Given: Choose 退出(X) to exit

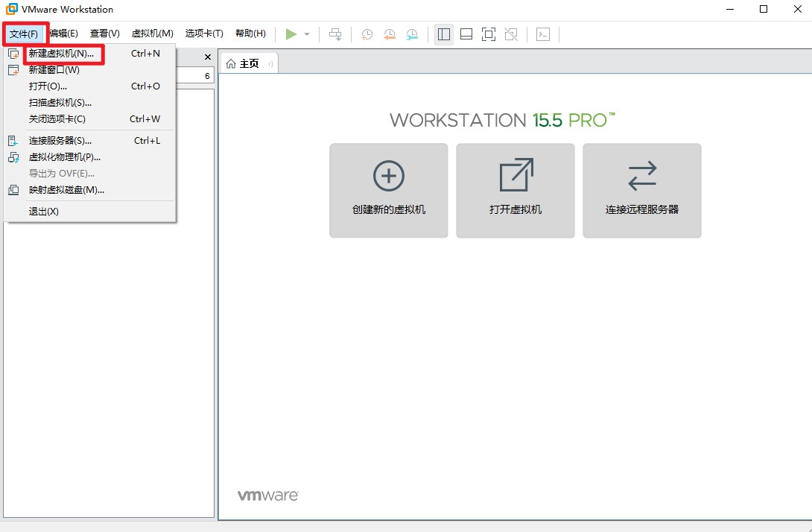Looking at the screenshot, I should [x=89, y=212].
